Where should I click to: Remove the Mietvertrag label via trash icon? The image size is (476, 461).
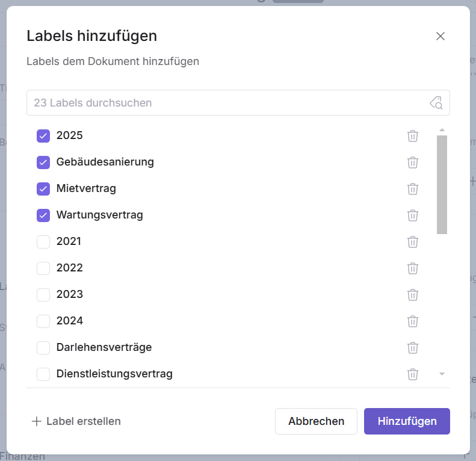pos(413,189)
